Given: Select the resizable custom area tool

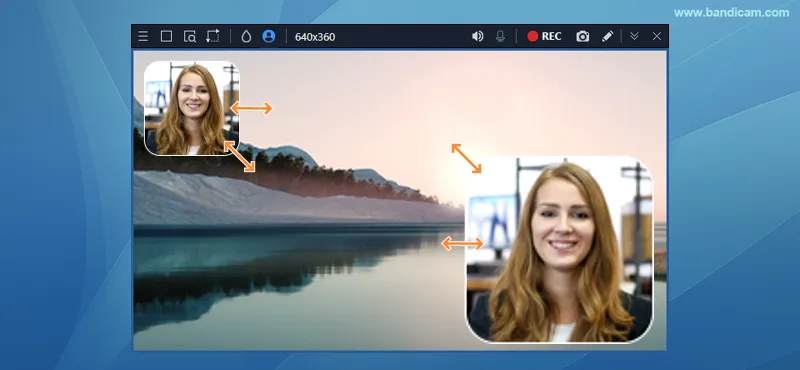Looking at the screenshot, I should (213, 36).
